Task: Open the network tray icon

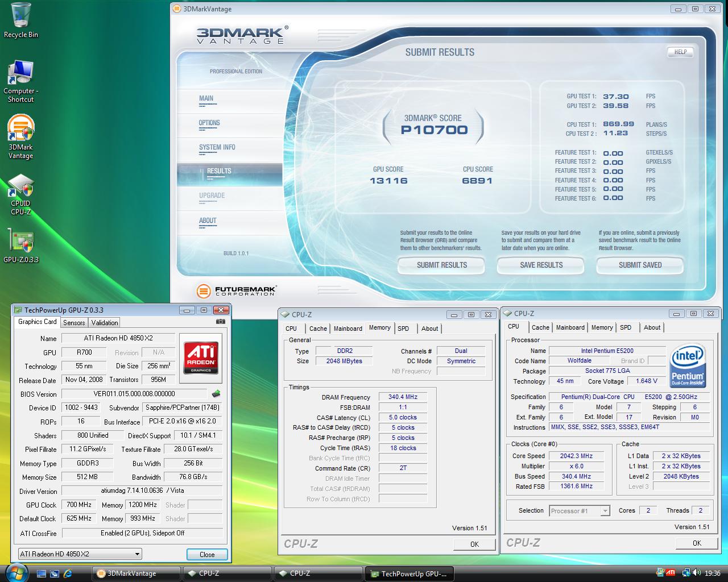Action: [686, 573]
